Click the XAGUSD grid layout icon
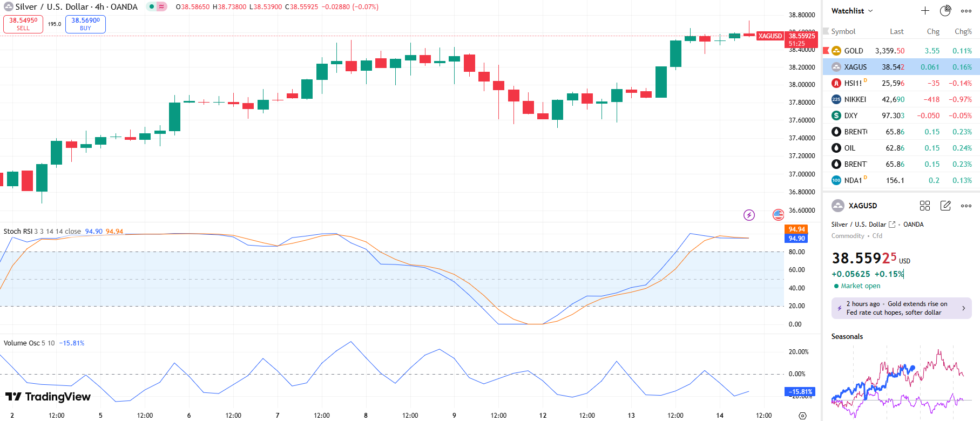 pos(925,206)
